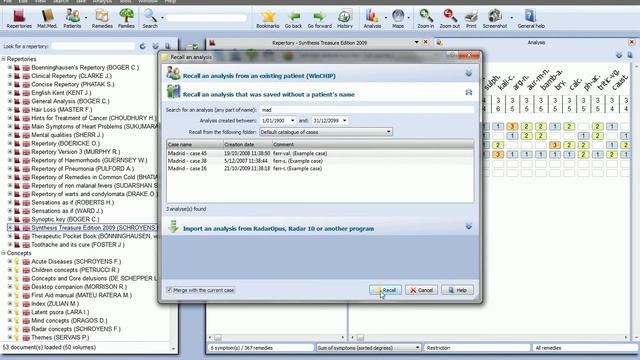The image size is (640, 360).
Task: Select the Analysis panel tab
Action: [x=536, y=42]
